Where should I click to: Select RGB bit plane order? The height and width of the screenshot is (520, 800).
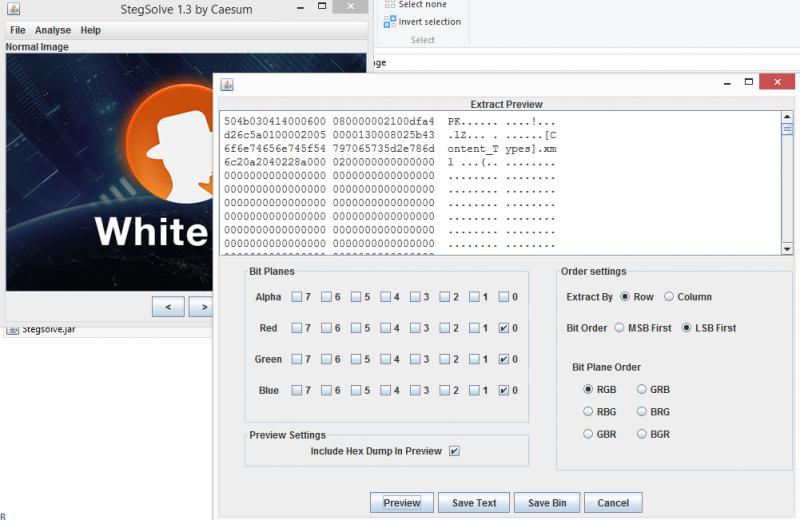point(588,389)
